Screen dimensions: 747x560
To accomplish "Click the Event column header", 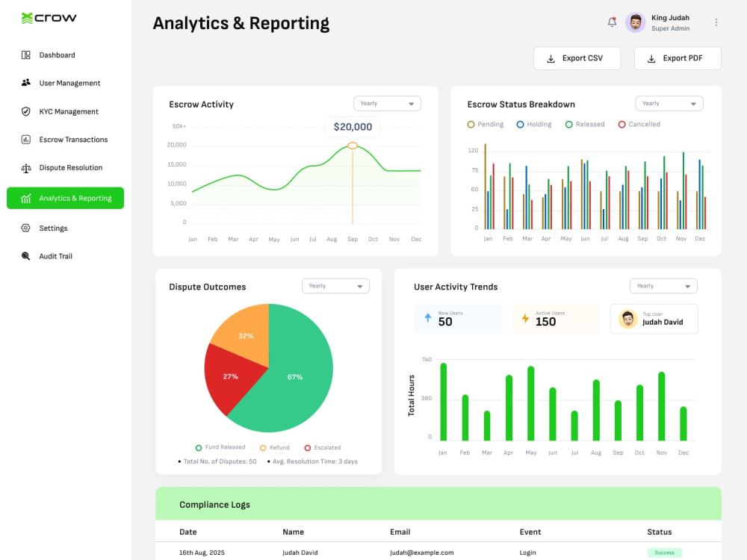I will (x=530, y=532).
